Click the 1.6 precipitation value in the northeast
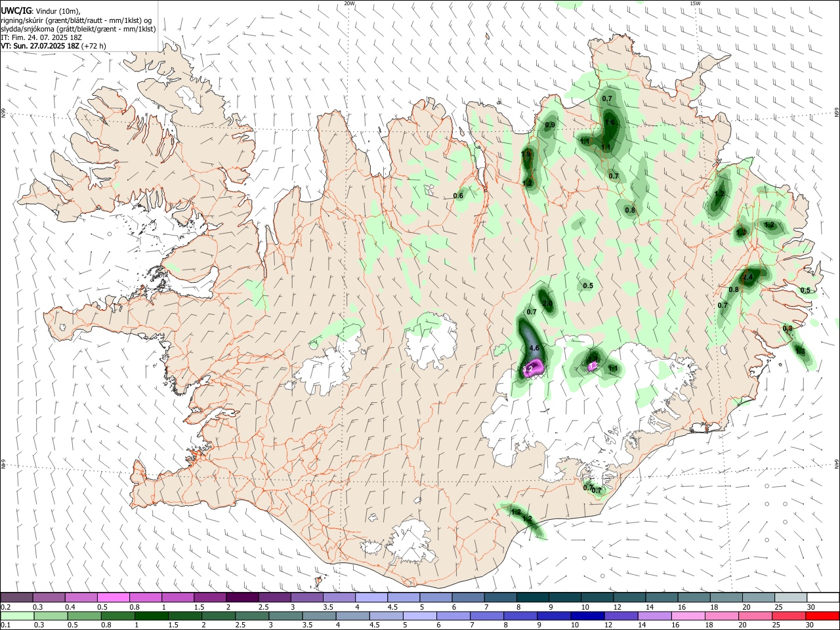The image size is (840, 630). coord(610,122)
